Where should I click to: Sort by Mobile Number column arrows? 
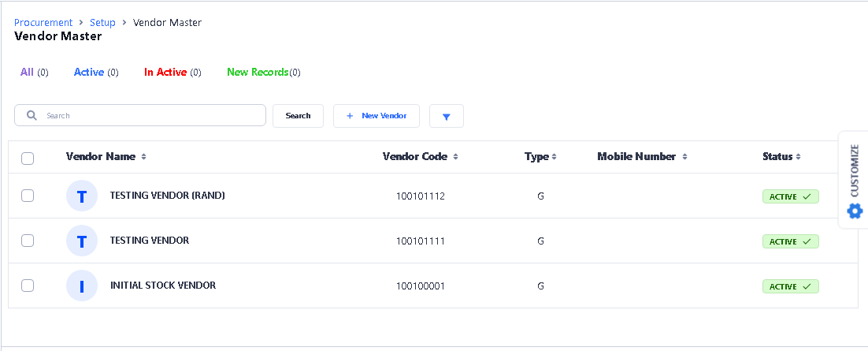tap(684, 157)
